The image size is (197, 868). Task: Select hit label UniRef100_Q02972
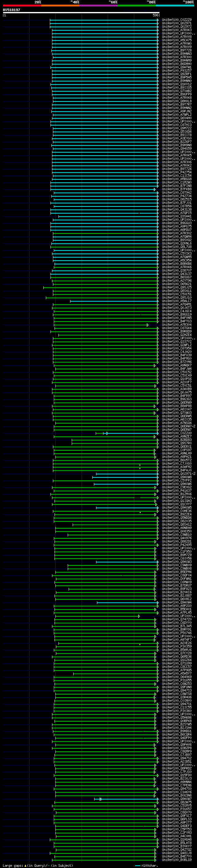(177, 26)
